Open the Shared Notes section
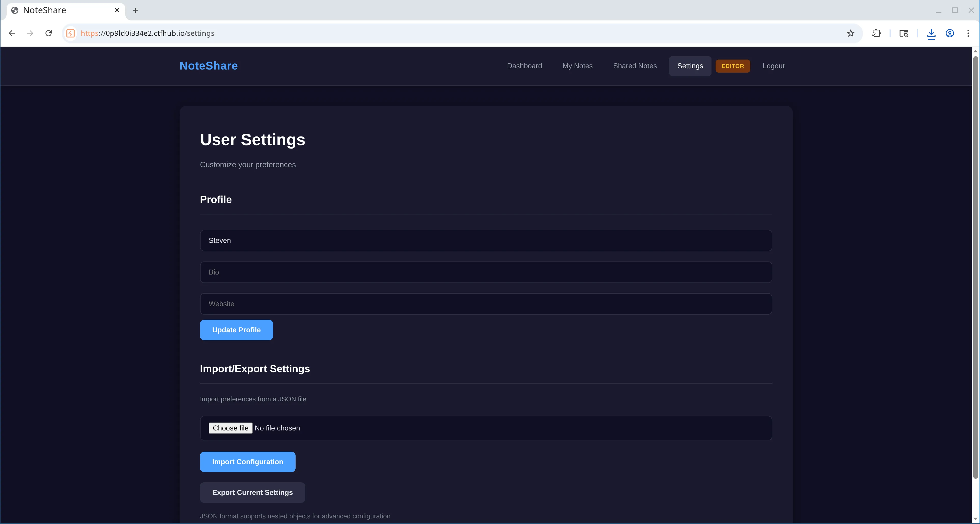The width and height of the screenshot is (980, 524). pyautogui.click(x=635, y=66)
